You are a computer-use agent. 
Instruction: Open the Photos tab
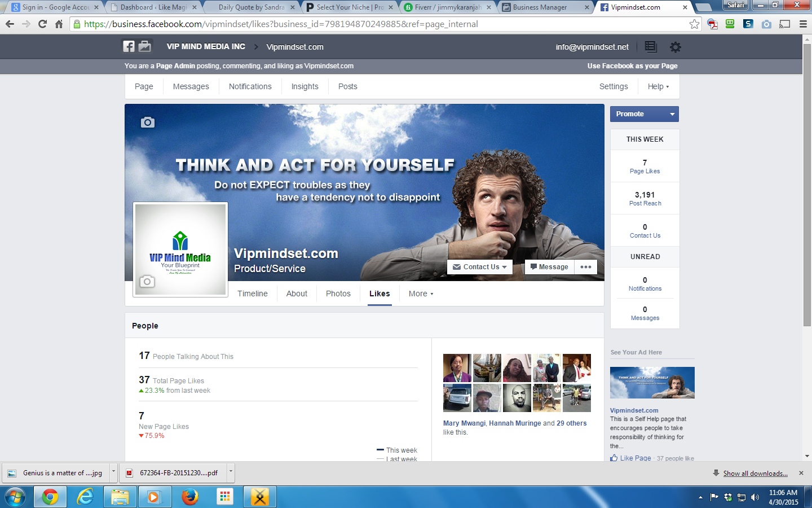pyautogui.click(x=338, y=294)
